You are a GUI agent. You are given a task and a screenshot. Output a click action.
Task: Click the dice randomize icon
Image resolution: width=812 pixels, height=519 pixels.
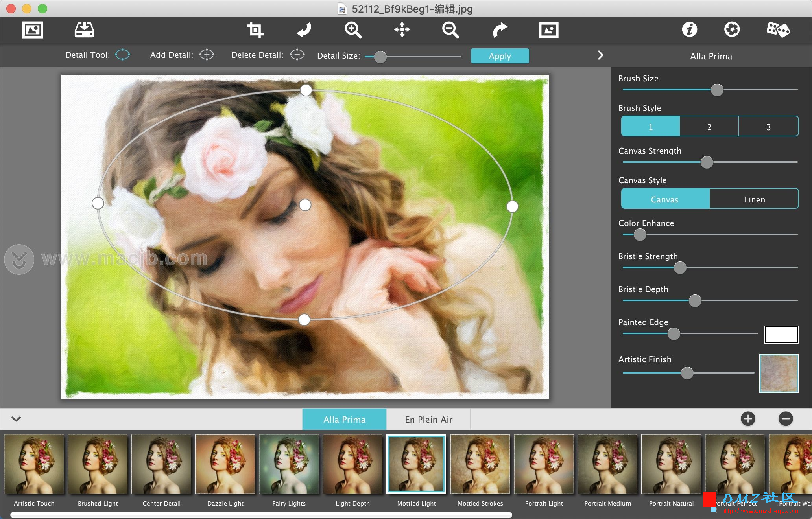[x=778, y=30]
